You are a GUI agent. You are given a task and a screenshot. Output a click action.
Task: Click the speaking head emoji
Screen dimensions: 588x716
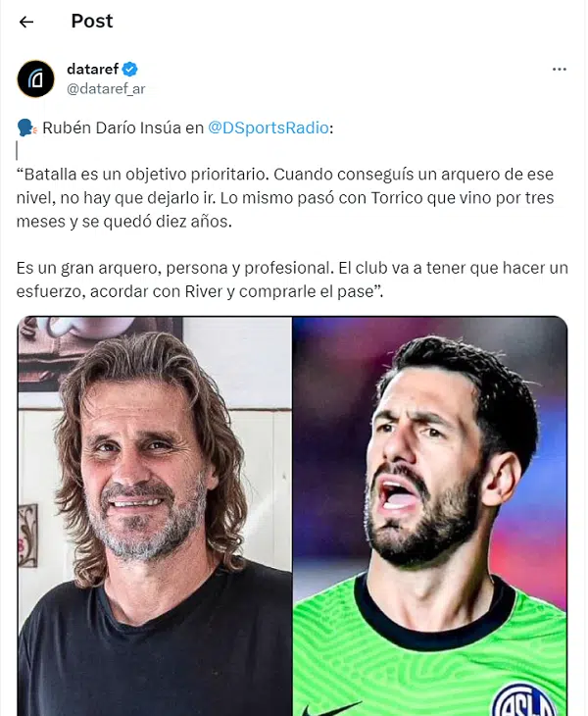click(x=26, y=128)
